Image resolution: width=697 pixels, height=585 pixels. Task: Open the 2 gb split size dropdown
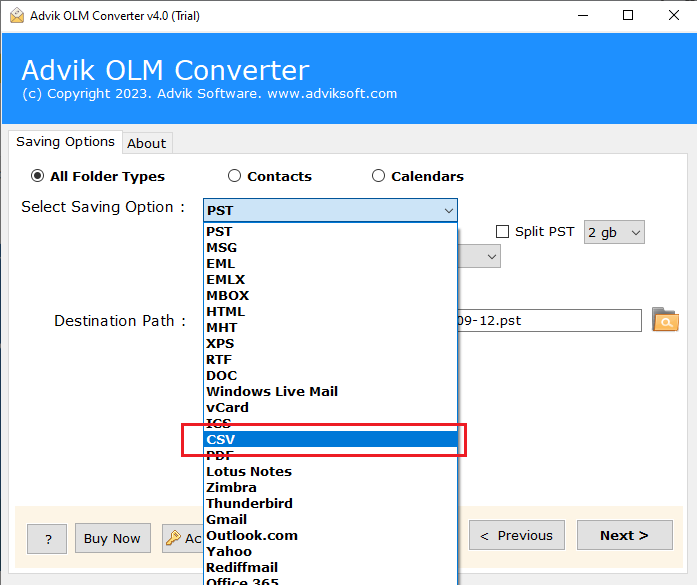point(614,232)
